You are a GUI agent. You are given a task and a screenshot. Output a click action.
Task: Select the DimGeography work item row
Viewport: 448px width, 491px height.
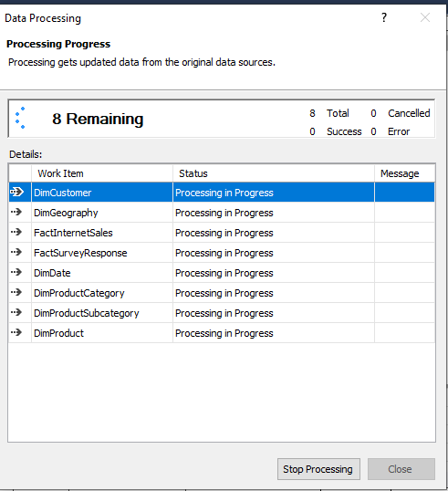click(222, 213)
